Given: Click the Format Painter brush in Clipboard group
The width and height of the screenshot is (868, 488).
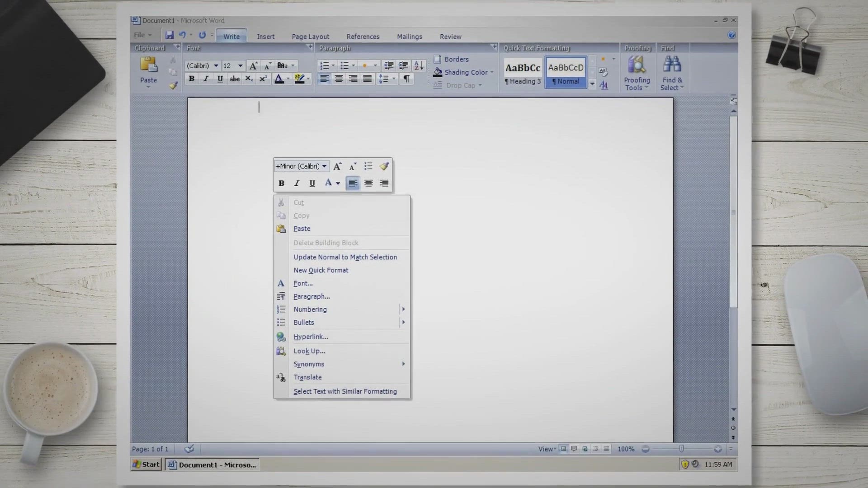Looking at the screenshot, I should (x=173, y=85).
